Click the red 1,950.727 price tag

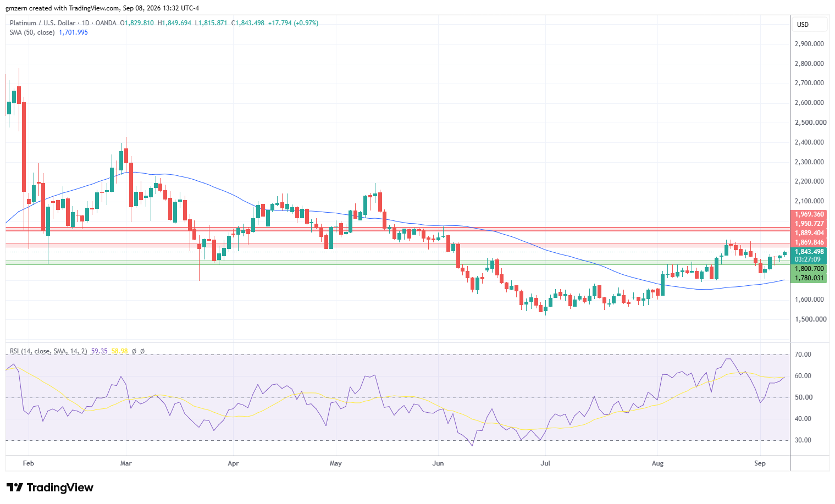[x=809, y=224]
